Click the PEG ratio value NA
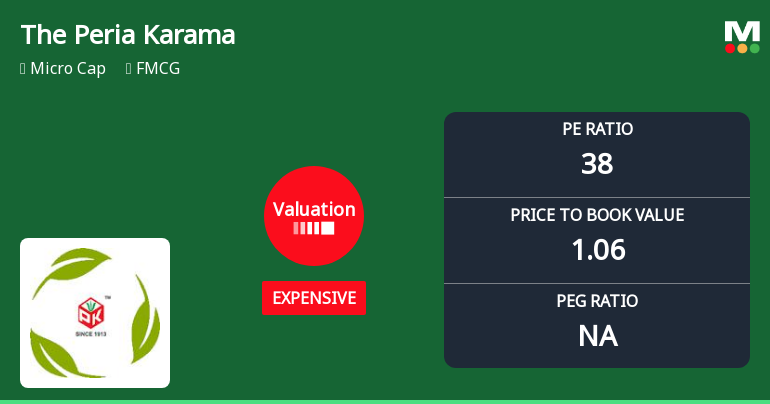 click(x=598, y=336)
